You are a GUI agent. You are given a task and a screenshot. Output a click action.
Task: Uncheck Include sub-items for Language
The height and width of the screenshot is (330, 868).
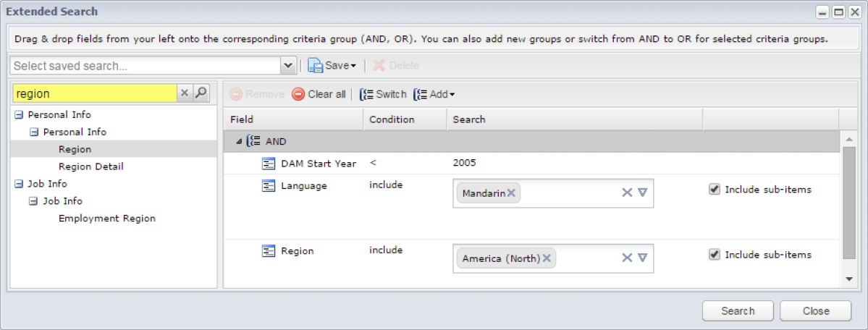coord(714,190)
